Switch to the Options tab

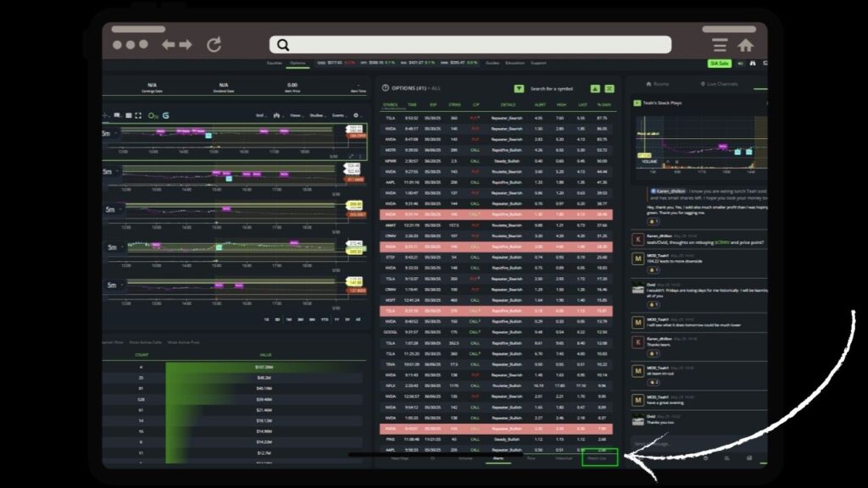(x=298, y=63)
